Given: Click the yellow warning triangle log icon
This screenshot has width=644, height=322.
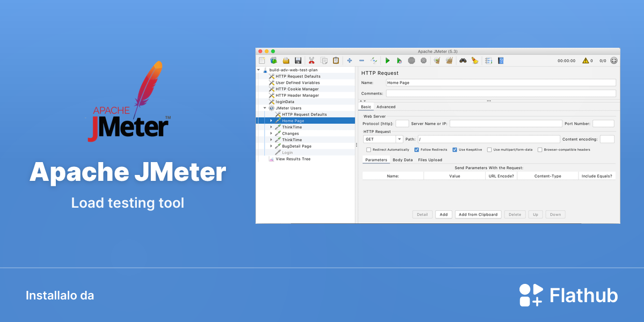Looking at the screenshot, I should click(x=586, y=61).
